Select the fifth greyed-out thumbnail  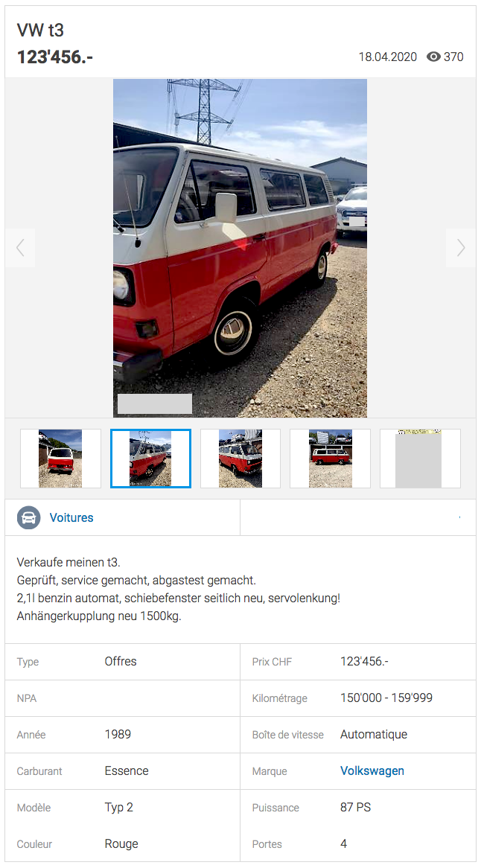420,459
